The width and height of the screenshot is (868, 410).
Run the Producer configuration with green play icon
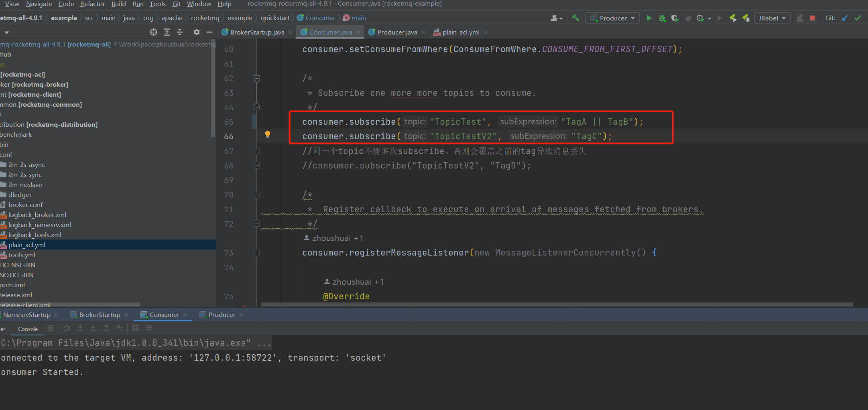[x=649, y=18]
